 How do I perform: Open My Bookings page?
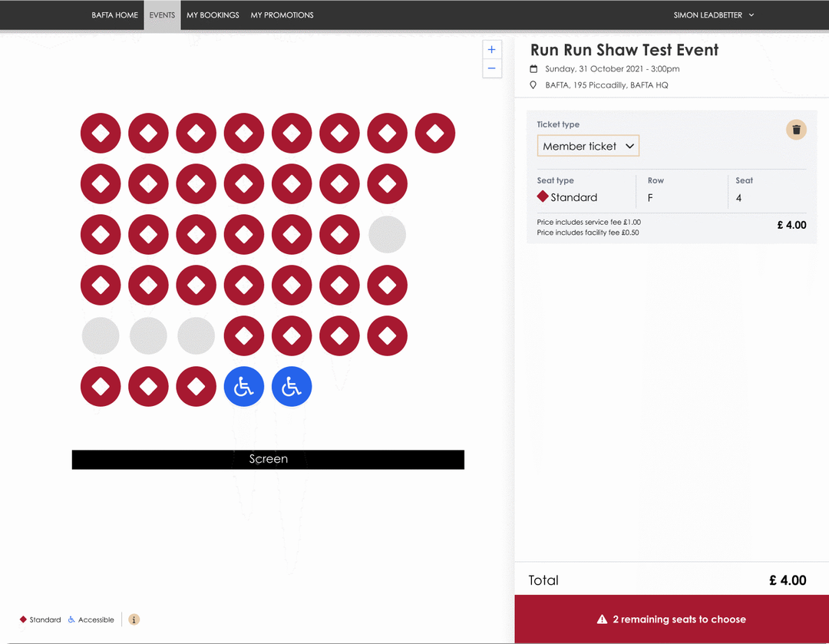point(213,15)
